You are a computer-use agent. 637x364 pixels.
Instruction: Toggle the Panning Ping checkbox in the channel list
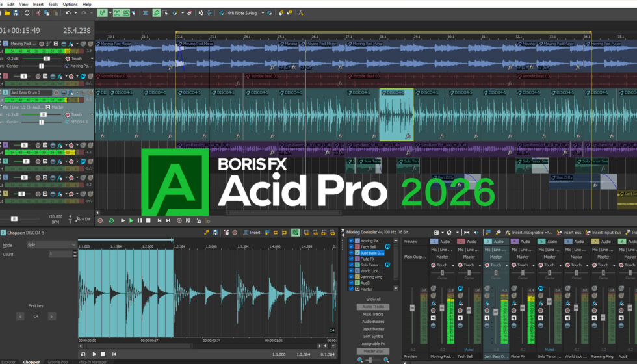[352, 277]
